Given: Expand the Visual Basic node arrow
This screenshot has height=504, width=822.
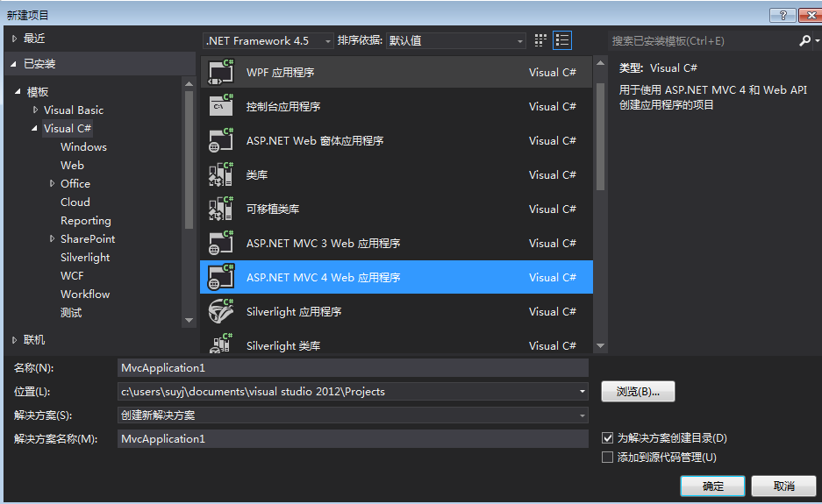Looking at the screenshot, I should [35, 110].
